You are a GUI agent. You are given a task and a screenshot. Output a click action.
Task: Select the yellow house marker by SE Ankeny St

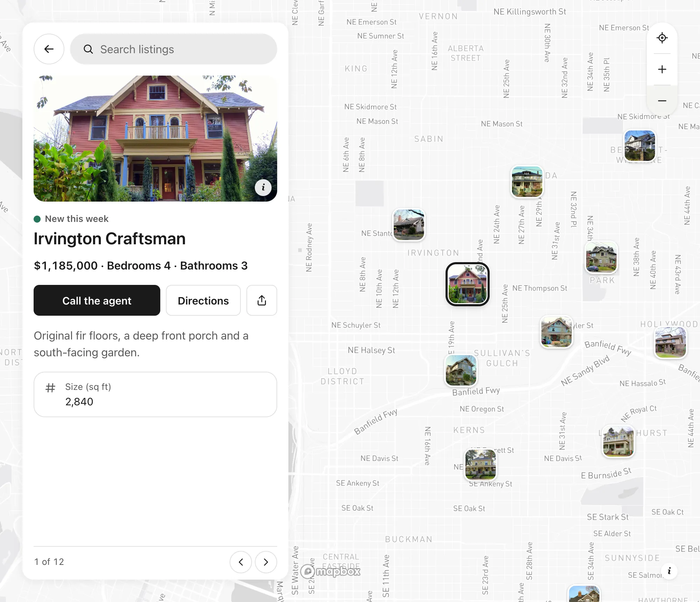coord(481,464)
